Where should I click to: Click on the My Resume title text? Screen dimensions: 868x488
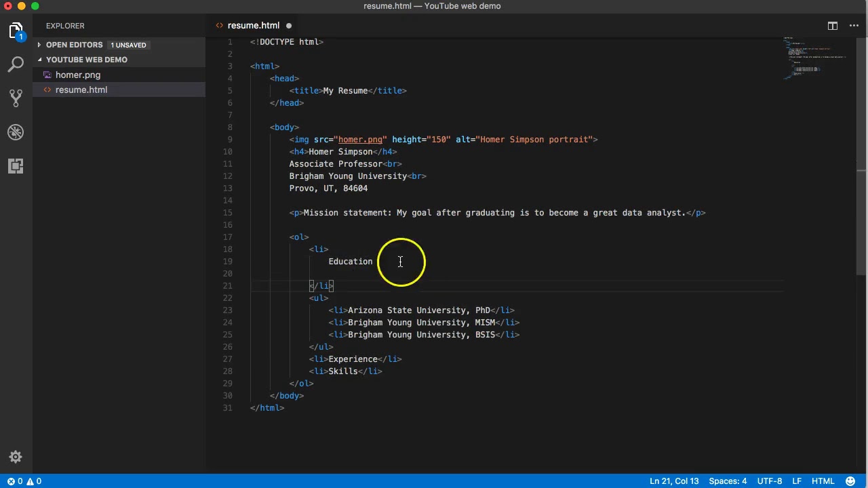345,91
